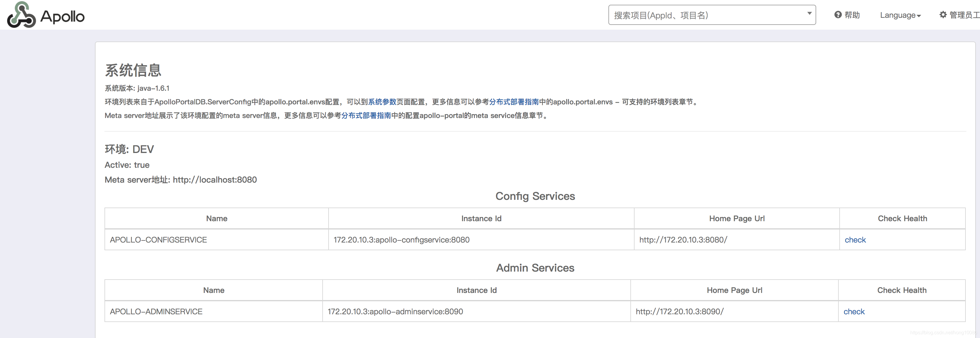Click the APOLLO-ADMINSERVICE name cell

pos(156,312)
